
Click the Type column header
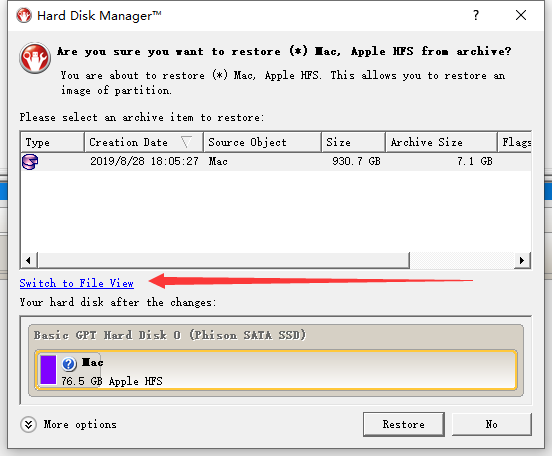(52, 142)
